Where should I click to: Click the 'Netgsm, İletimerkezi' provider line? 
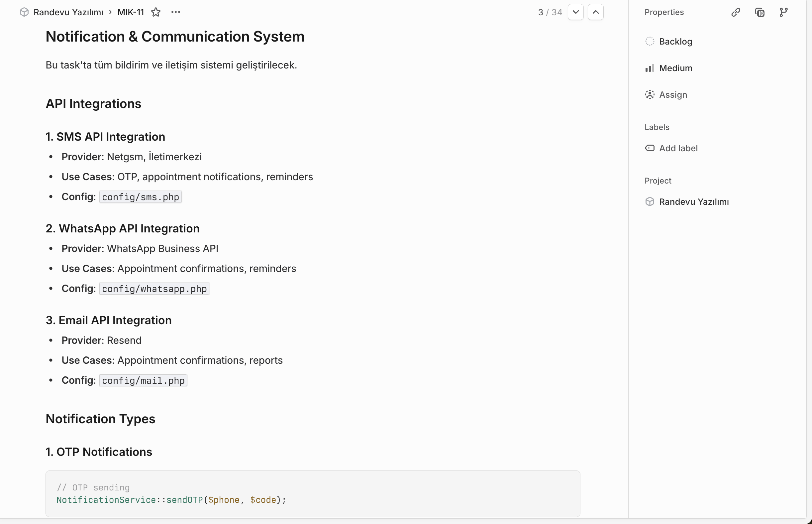[132, 157]
